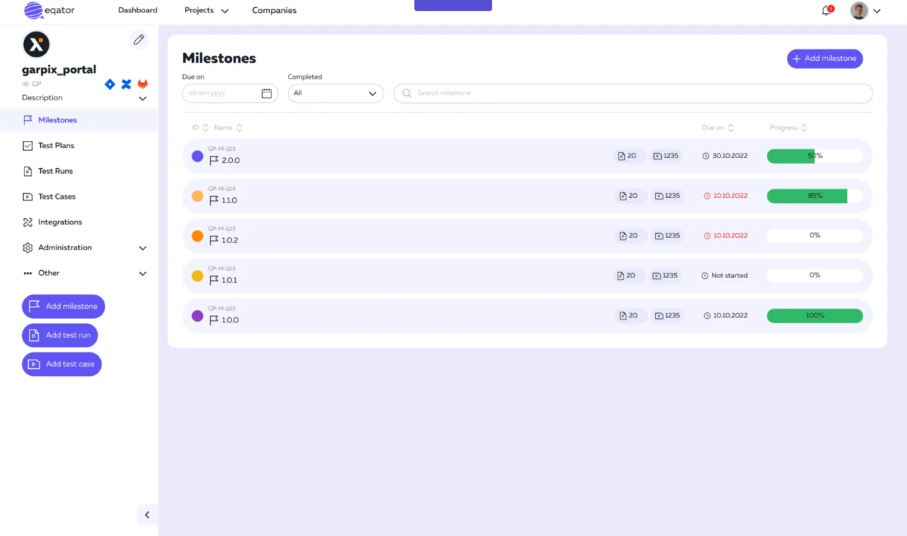Click the test cases 1235 badge for 1.0.2
This screenshot has height=536, width=907.
(667, 236)
